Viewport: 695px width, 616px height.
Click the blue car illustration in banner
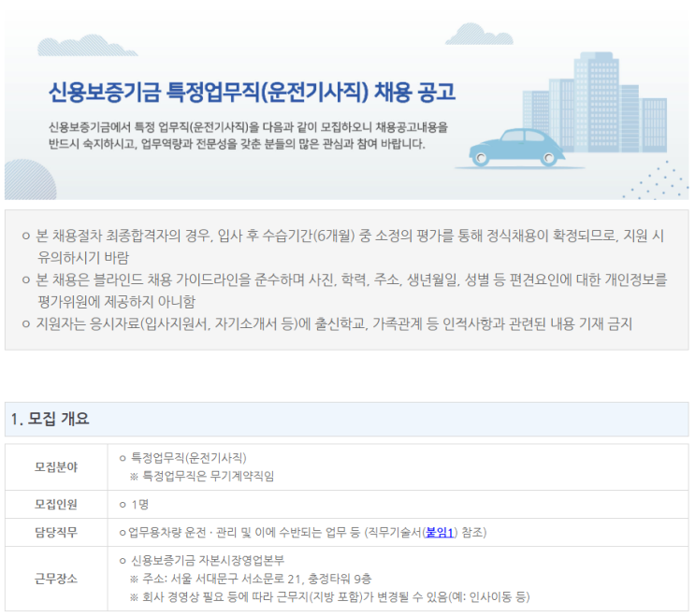pyautogui.click(x=516, y=148)
